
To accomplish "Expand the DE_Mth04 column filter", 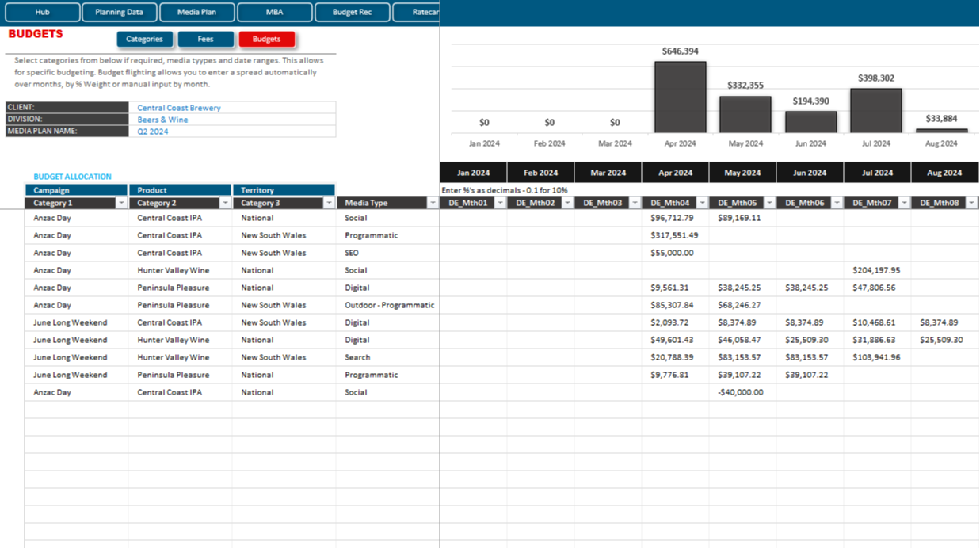I will coord(702,203).
